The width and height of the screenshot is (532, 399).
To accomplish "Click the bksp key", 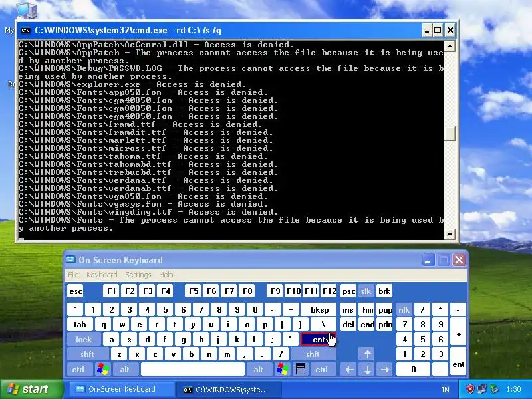I will point(320,309).
